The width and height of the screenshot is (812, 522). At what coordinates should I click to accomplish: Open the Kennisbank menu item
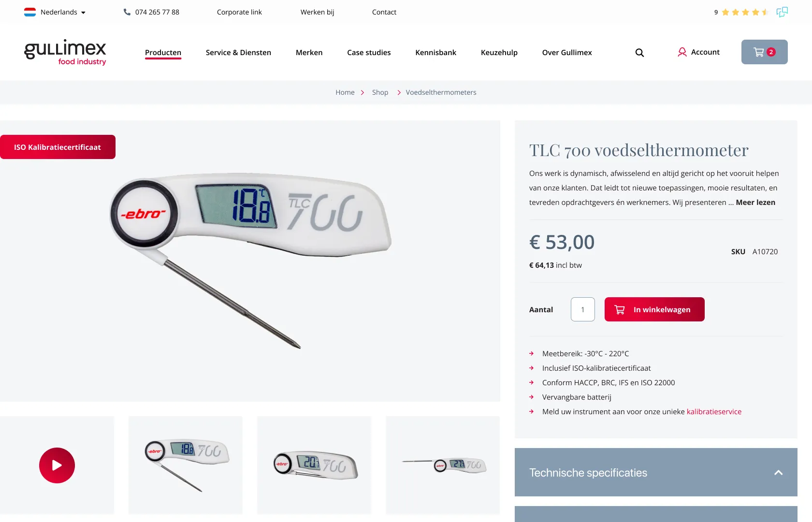[435, 53]
